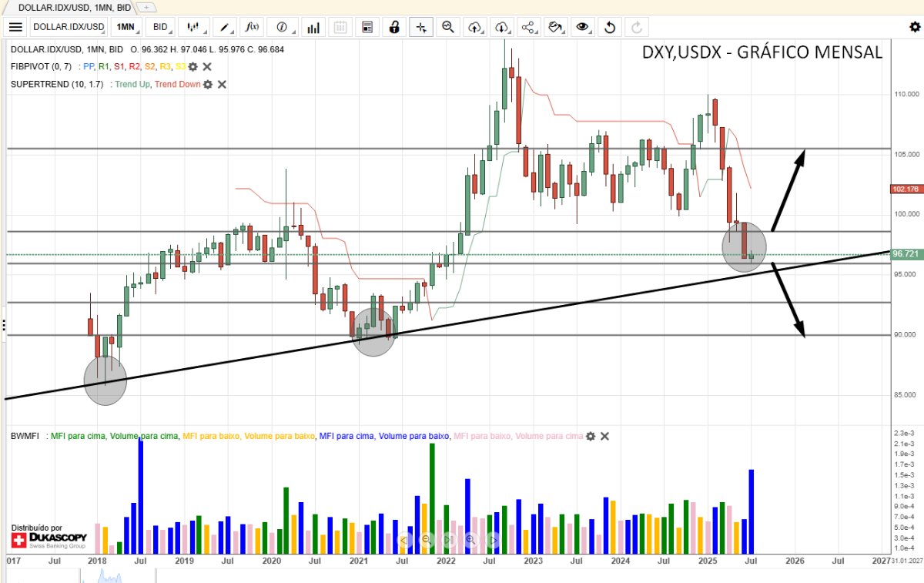This screenshot has height=583, width=924.
Task: Click the zoom magnifier tool
Action: coord(447,27)
